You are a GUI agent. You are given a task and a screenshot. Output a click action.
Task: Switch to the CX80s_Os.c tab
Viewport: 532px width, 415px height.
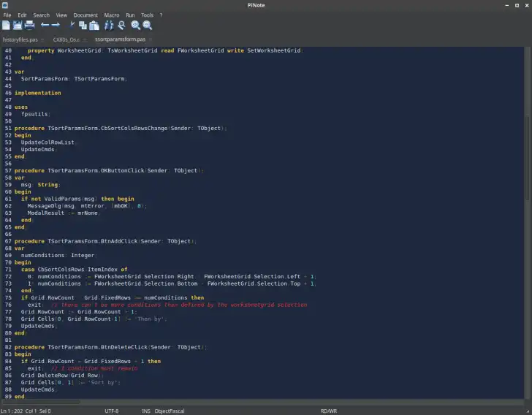(x=65, y=39)
